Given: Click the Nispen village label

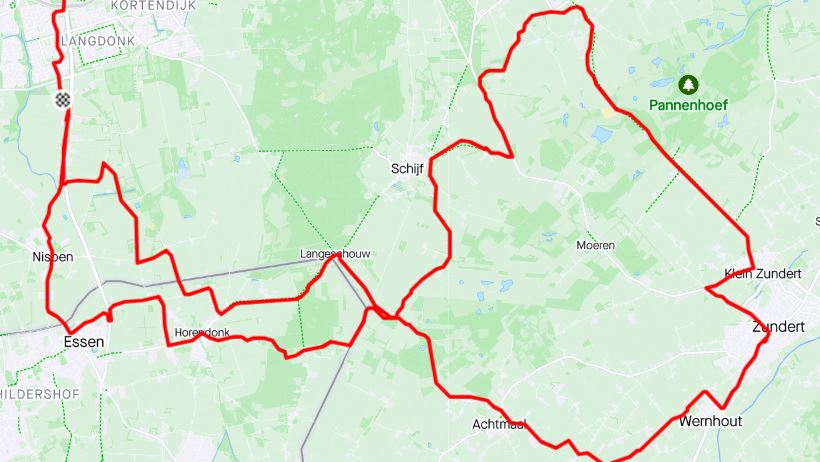Looking at the screenshot, I should (x=53, y=257).
